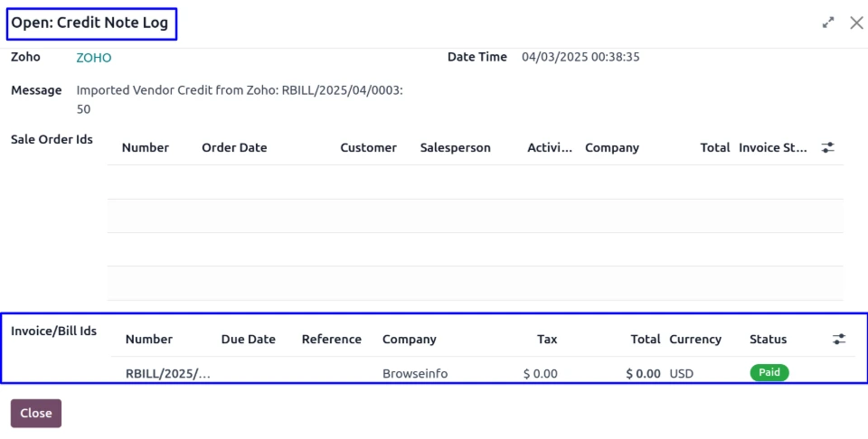Open Sale Order table column options

point(827,147)
